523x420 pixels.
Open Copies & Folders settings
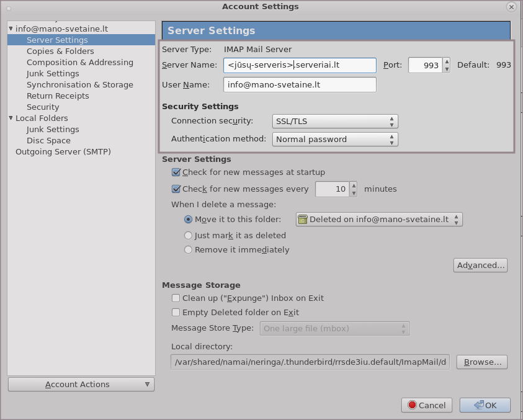[x=60, y=51]
